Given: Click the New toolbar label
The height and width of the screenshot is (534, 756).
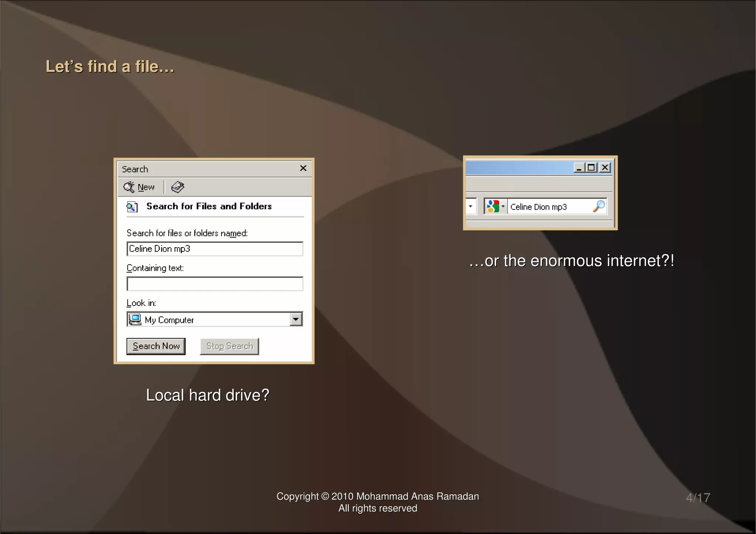Looking at the screenshot, I should 146,187.
